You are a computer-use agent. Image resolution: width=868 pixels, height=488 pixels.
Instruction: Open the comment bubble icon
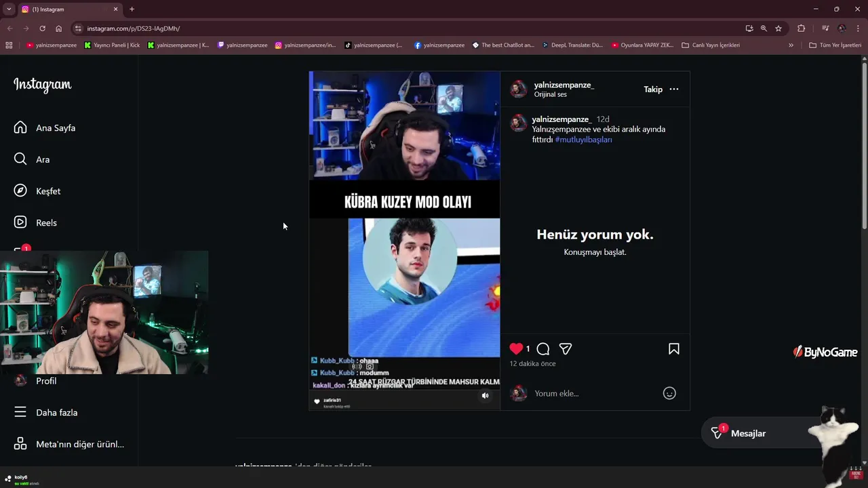pyautogui.click(x=542, y=348)
